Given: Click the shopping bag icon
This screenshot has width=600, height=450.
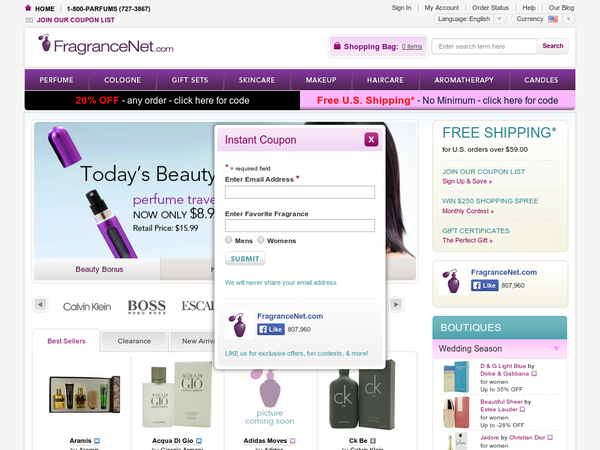Looking at the screenshot, I should (337, 46).
